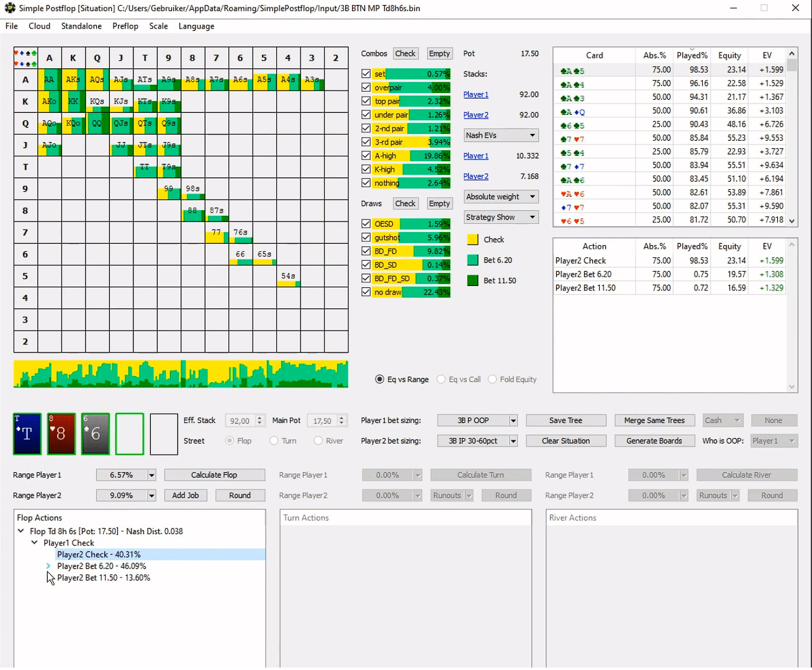812x670 pixels.
Task: Click the Eff. Stack input field
Action: pyautogui.click(x=240, y=421)
